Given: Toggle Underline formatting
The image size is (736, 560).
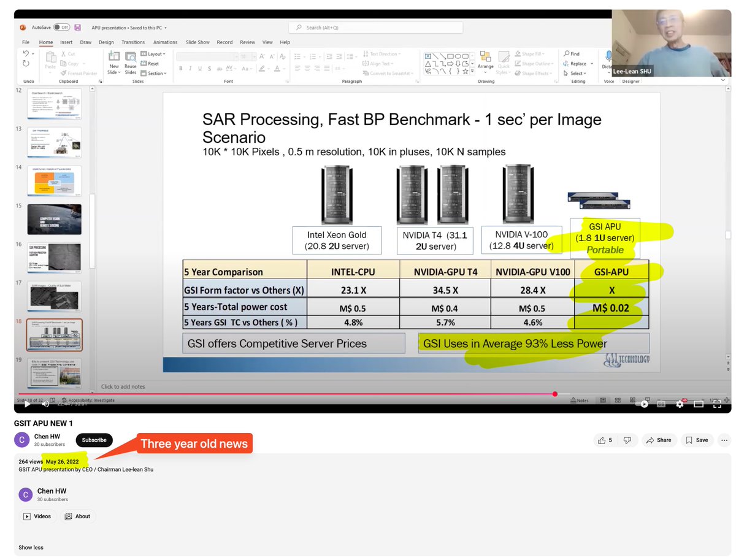Looking at the screenshot, I should [x=200, y=69].
